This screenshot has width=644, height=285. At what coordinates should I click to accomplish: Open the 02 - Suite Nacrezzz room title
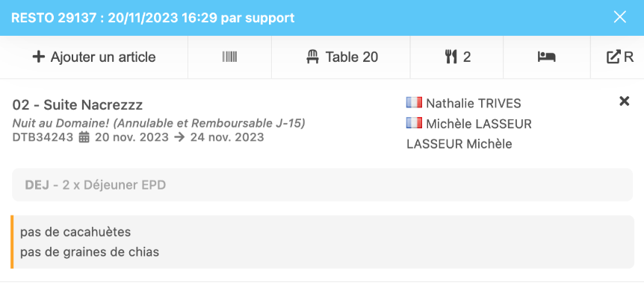(x=78, y=105)
